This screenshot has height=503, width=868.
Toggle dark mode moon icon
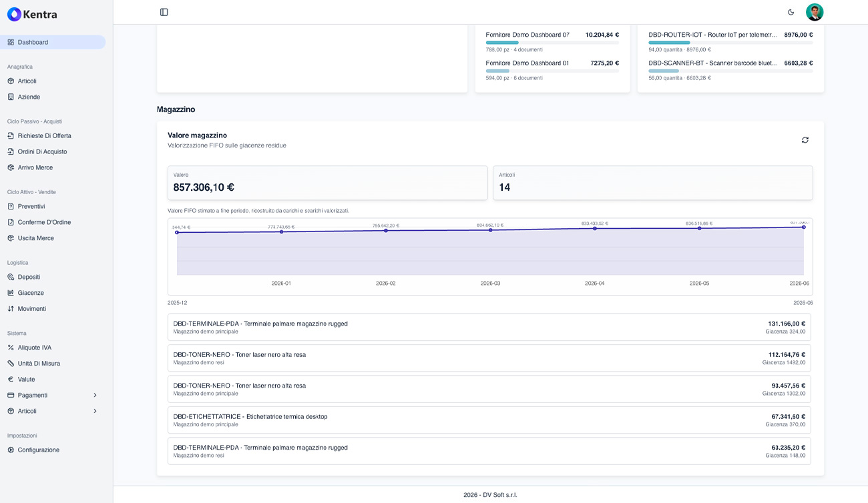791,12
